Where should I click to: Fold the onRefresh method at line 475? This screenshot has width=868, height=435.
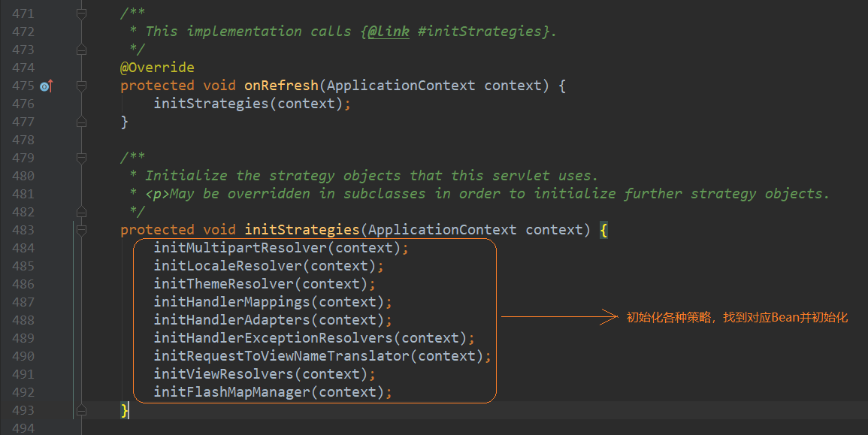pos(82,86)
